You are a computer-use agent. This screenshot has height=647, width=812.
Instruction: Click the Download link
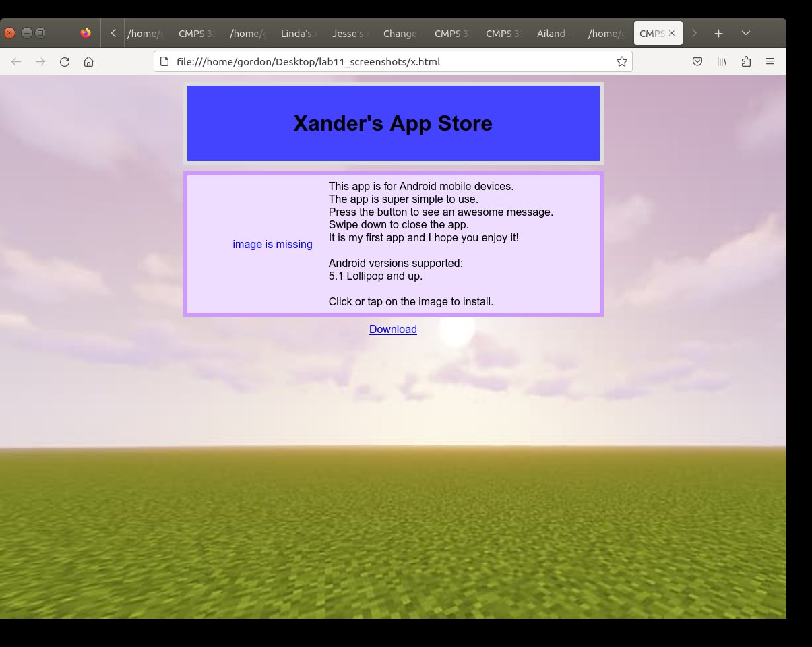pos(393,330)
